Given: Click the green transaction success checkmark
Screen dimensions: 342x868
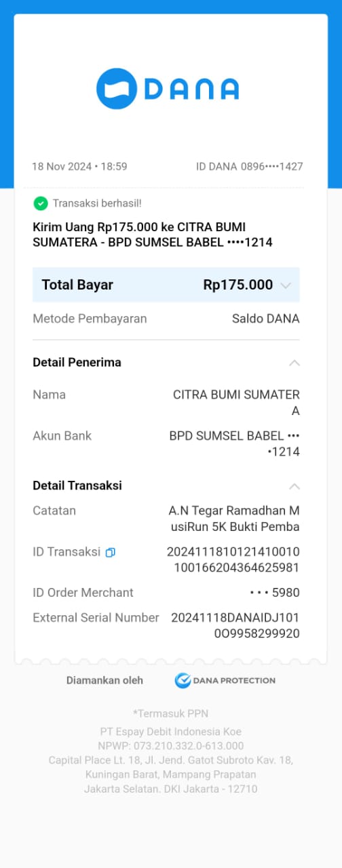Looking at the screenshot, I should 41,203.
